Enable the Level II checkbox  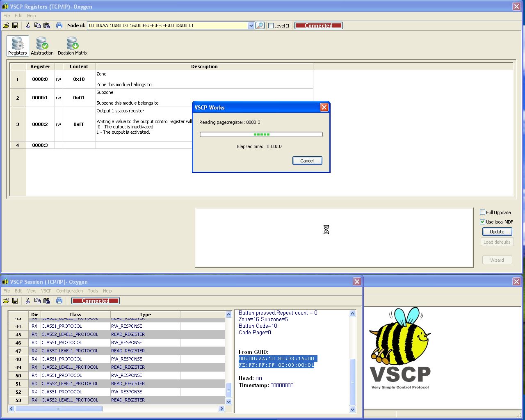point(271,26)
